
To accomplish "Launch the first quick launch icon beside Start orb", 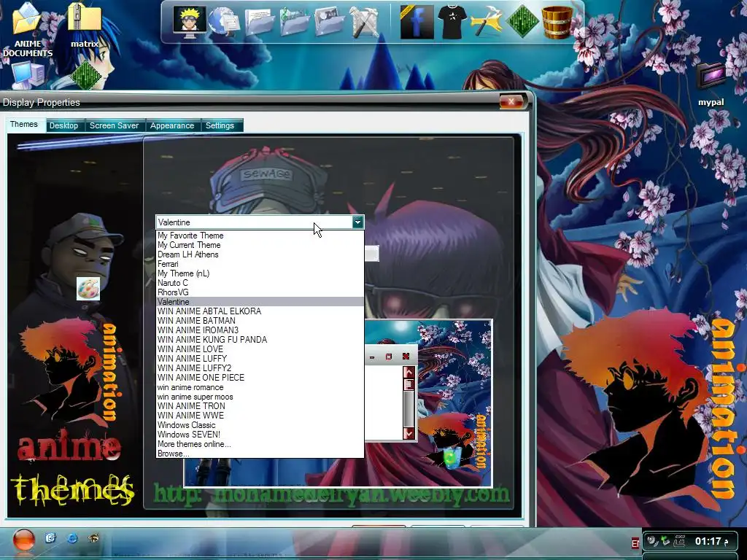I will click(50, 538).
